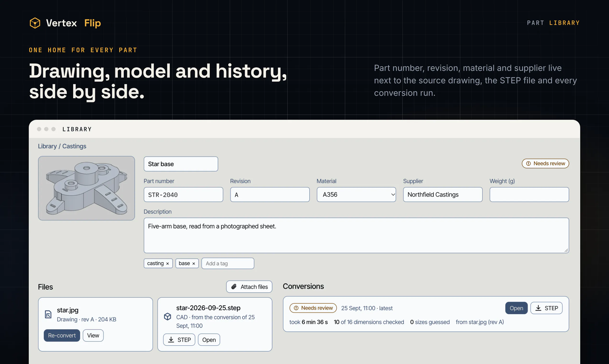Click the "0 sizes guessed" text
609x364 pixels.
coord(430,322)
